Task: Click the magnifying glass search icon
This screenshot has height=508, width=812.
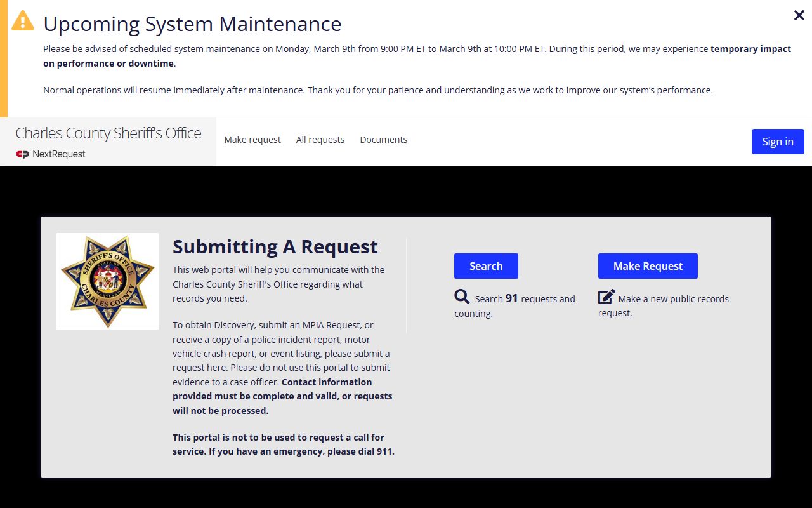Action: (x=462, y=297)
